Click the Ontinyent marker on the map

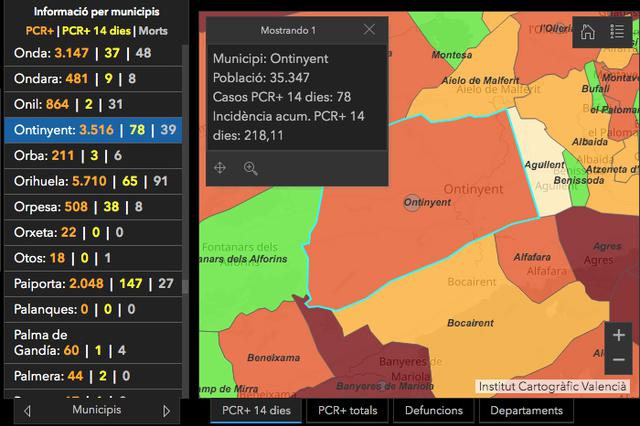(x=412, y=202)
